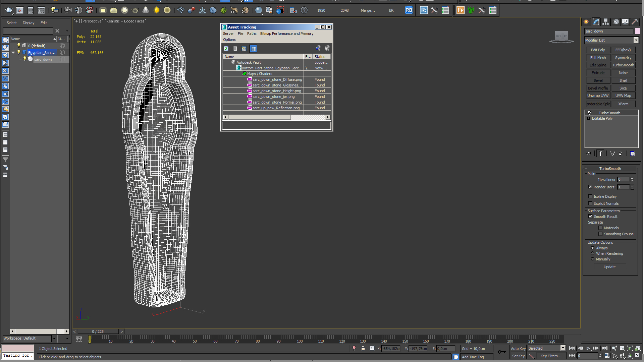Select Table View icon in Asset Tracking
644x362 pixels.
click(254, 49)
